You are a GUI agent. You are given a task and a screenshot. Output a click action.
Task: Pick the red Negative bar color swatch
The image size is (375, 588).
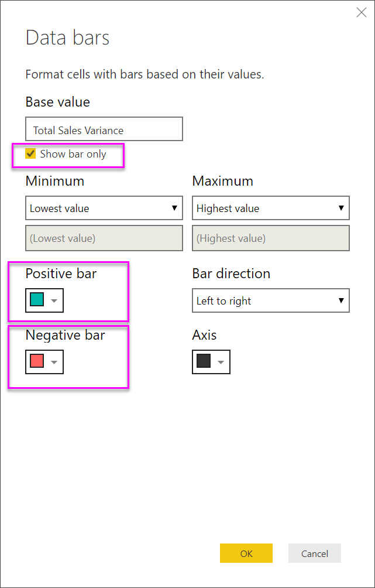click(37, 361)
